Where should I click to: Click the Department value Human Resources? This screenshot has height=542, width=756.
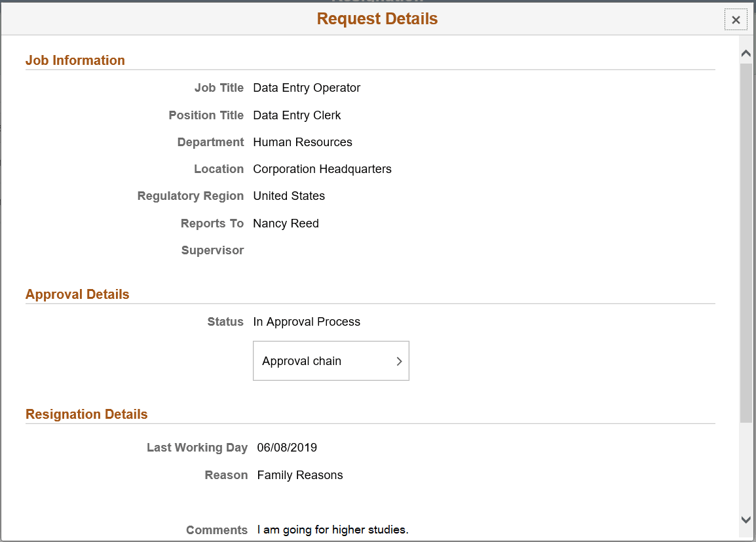coord(303,142)
